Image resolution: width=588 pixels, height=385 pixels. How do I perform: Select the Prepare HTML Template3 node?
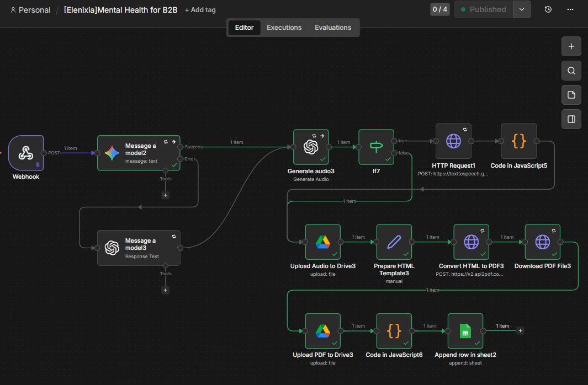point(394,242)
